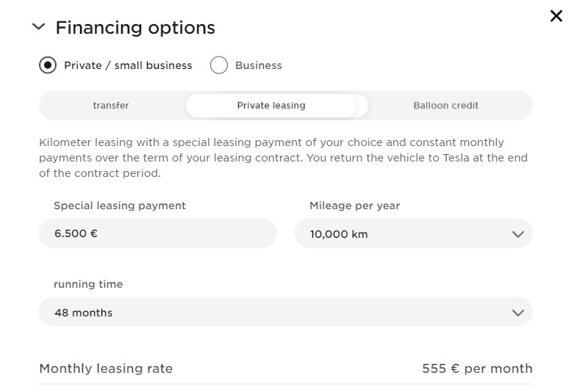Switch to the transfer tab
The width and height of the screenshot is (574, 392).
111,106
